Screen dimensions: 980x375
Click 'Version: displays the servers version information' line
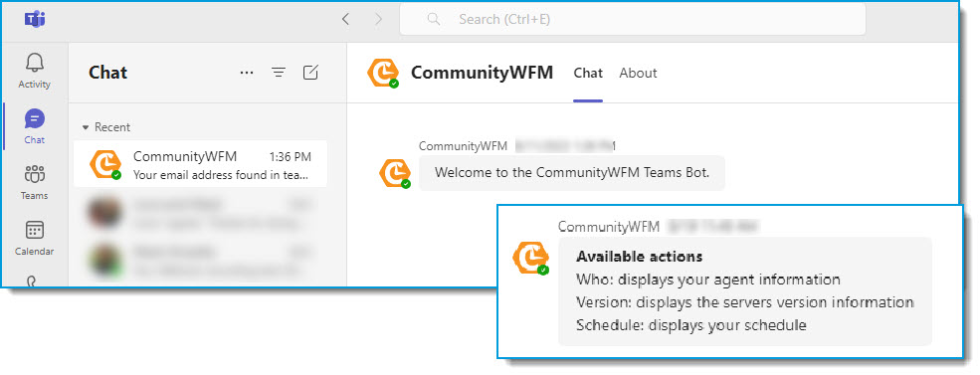[x=745, y=302]
